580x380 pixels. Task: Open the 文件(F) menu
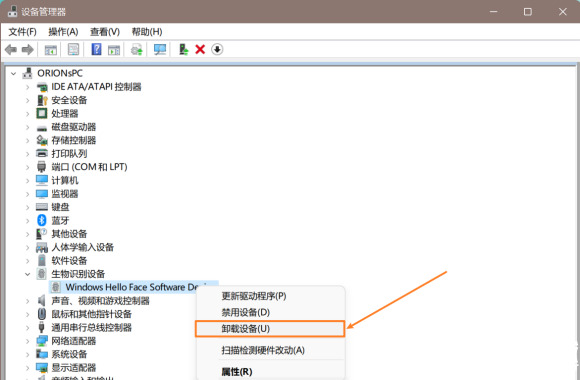coord(23,32)
